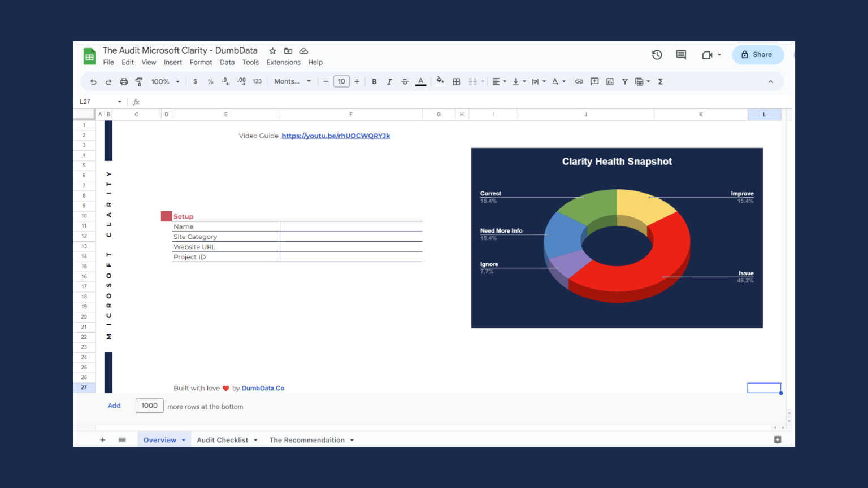
Task: Open Overview tab options arrow
Action: click(x=184, y=440)
